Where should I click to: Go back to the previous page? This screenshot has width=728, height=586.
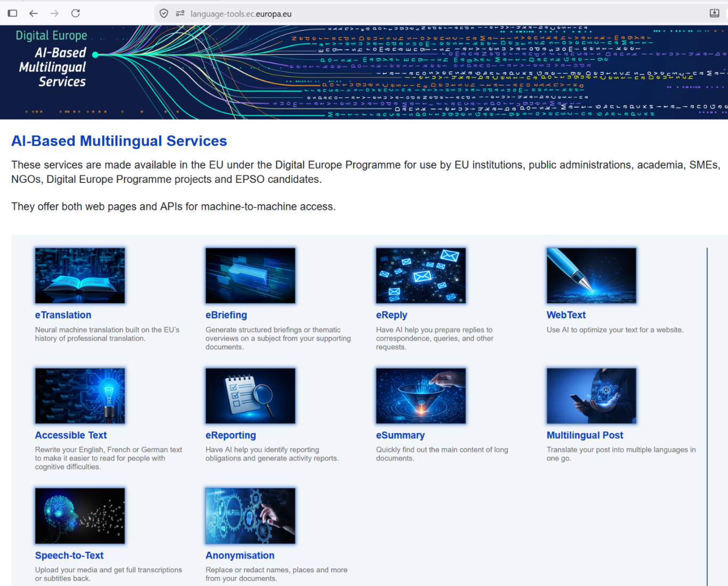tap(34, 13)
